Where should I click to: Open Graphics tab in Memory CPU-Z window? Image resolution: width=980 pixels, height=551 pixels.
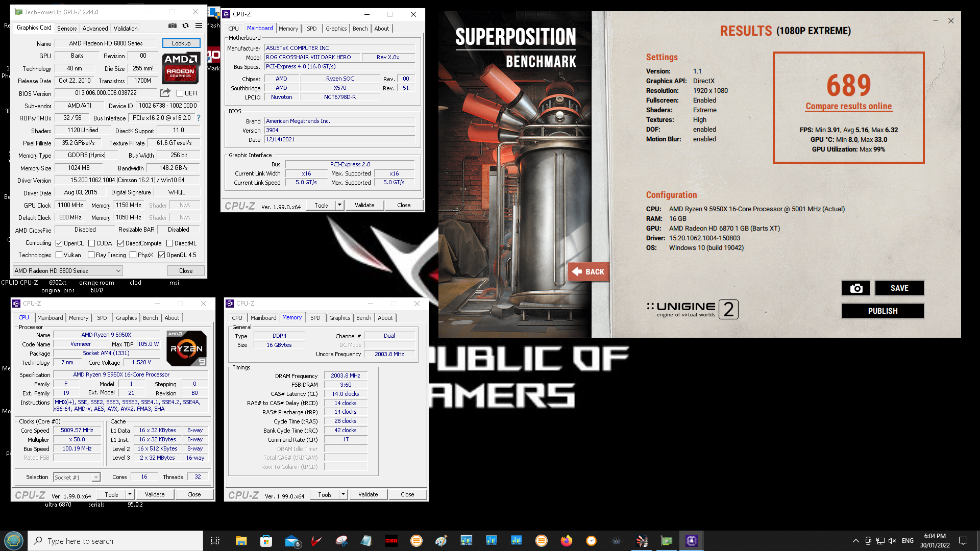click(340, 318)
